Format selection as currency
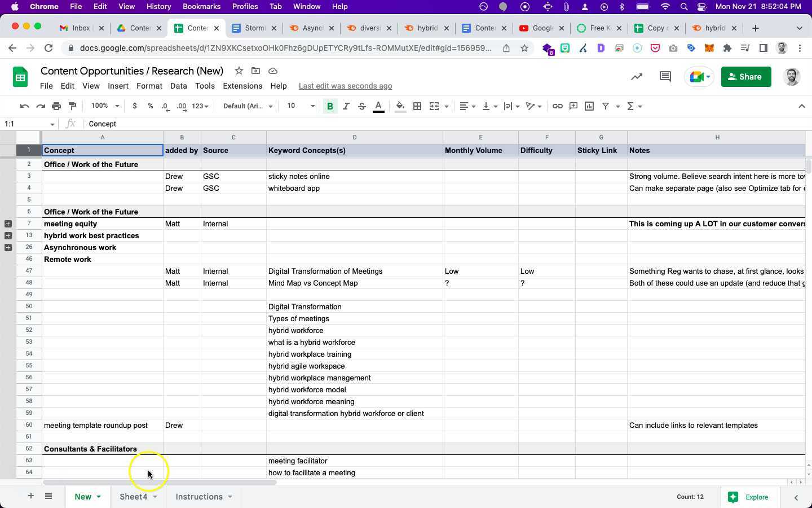 point(134,106)
